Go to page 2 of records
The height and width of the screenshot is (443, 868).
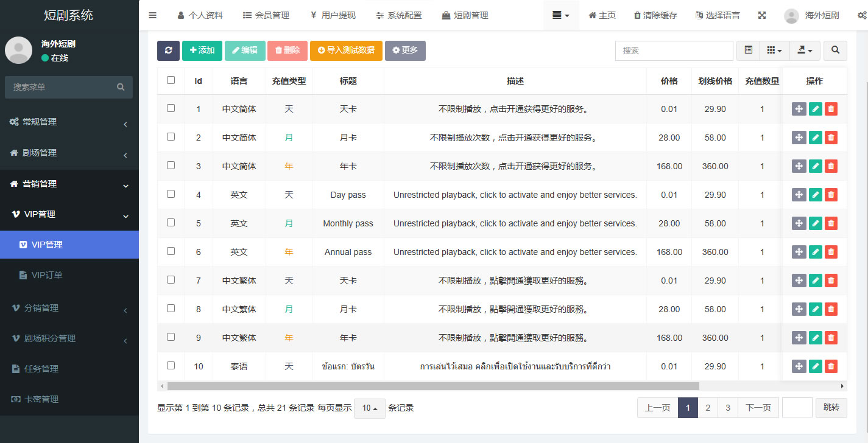click(707, 408)
